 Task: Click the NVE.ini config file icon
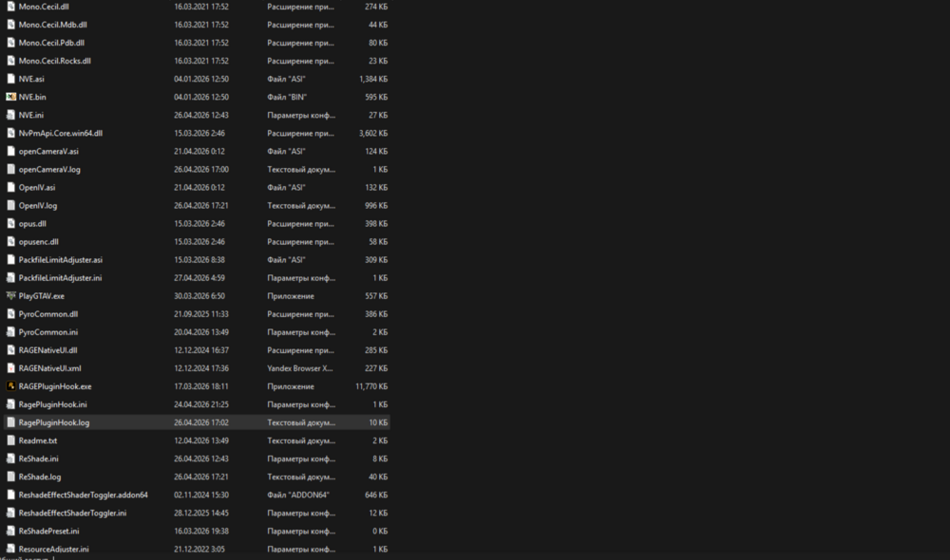[10, 115]
